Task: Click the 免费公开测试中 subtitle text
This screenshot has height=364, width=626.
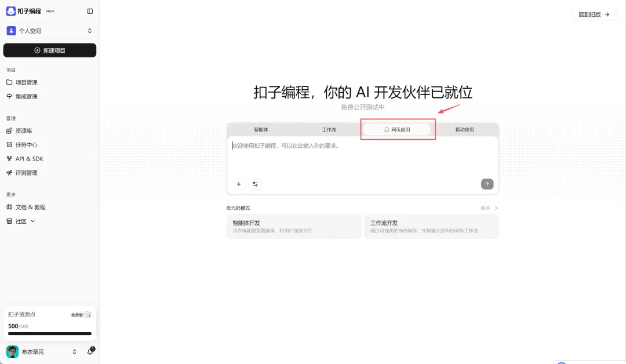Action: coord(362,107)
